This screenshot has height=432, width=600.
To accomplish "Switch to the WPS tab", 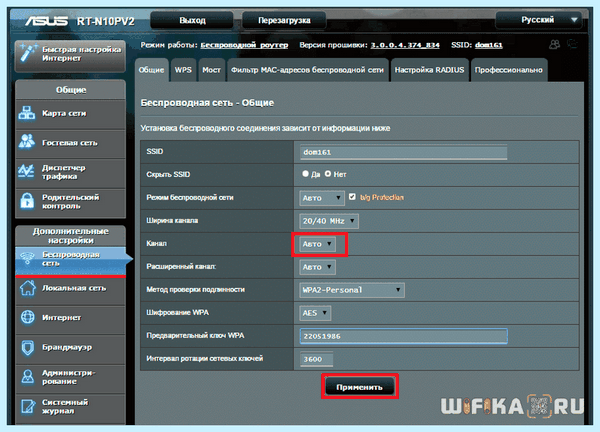I will pos(183,70).
